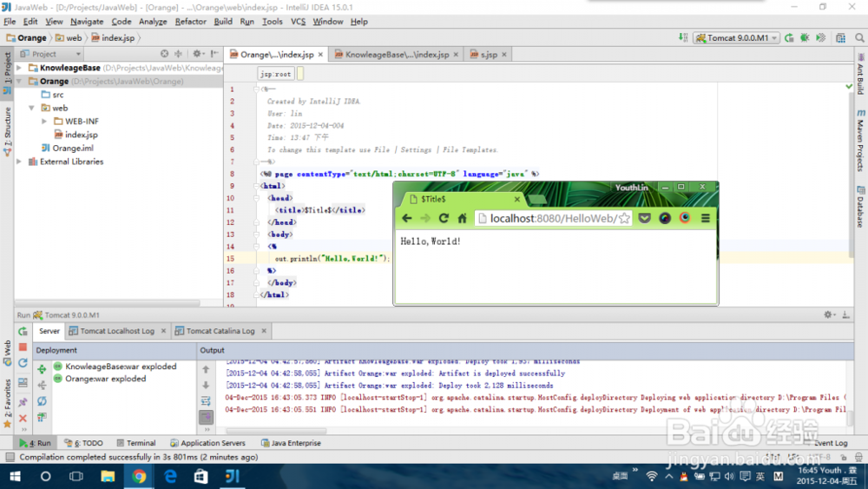
Task: Open the Tomcat 9.0.0.M1 run configuration dropdown
Action: pos(737,37)
